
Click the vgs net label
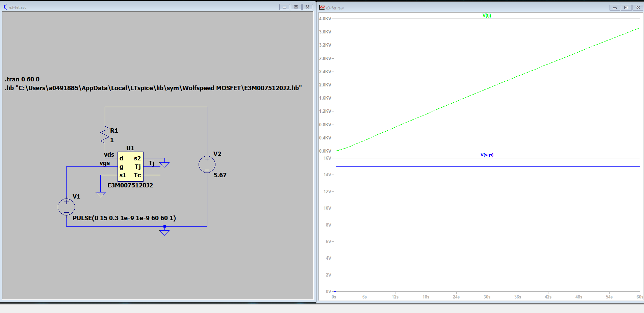pos(105,163)
